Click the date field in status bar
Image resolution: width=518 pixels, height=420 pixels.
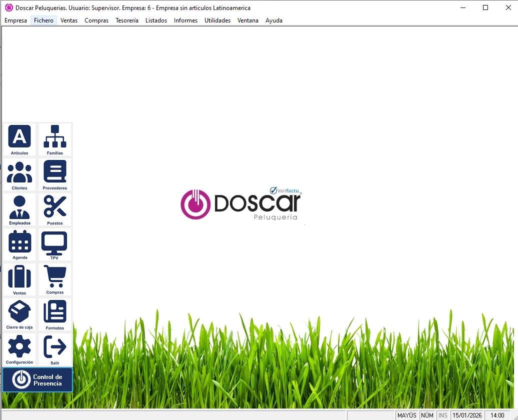tap(467, 415)
